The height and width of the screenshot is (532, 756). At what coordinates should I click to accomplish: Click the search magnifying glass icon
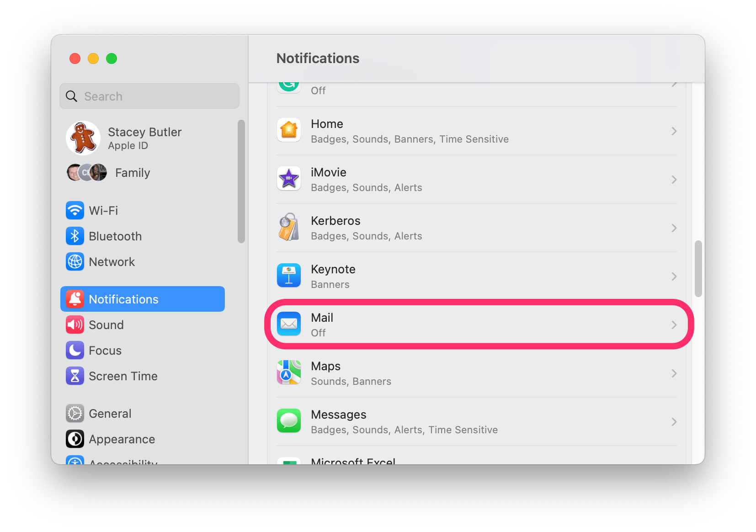72,96
